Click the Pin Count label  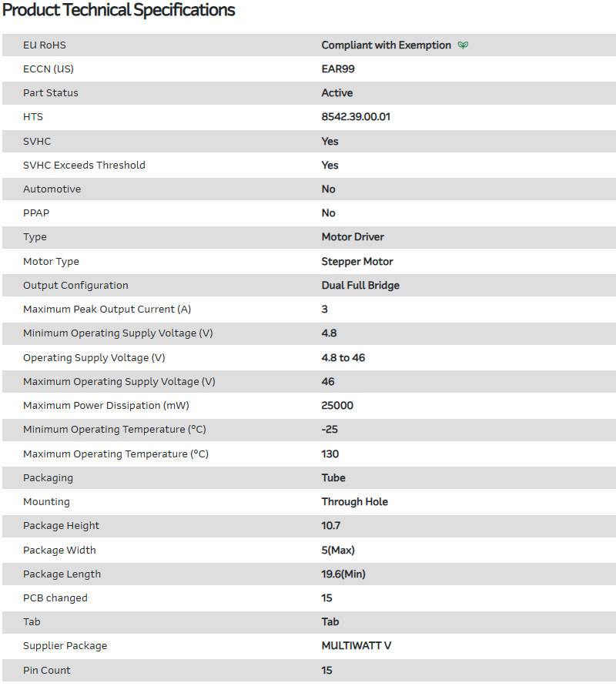pyautogui.click(x=47, y=671)
